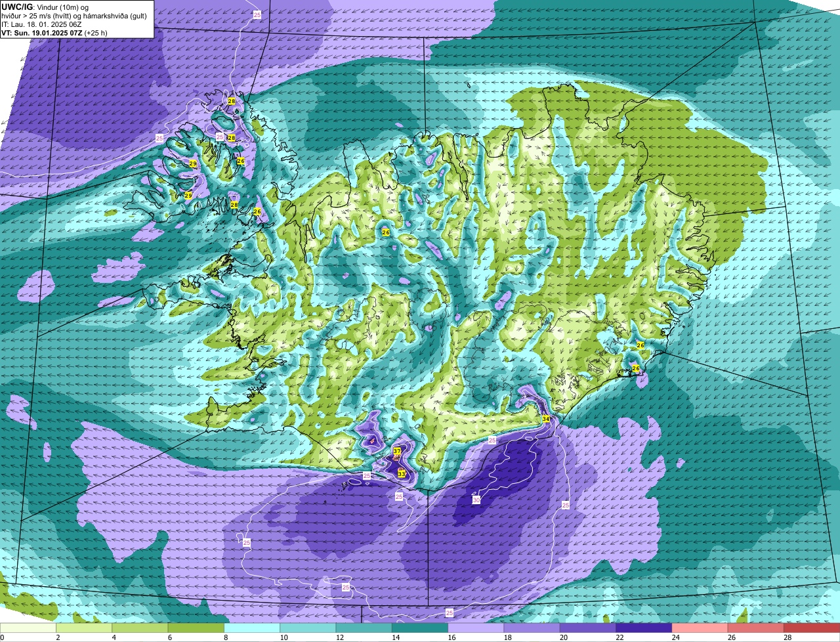Click the legend scale number 8
Screen dimensions: 840x642
(x=224, y=637)
